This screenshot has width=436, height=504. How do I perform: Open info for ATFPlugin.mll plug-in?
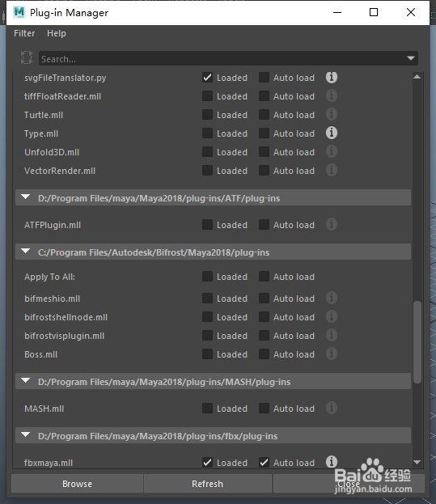click(x=332, y=225)
